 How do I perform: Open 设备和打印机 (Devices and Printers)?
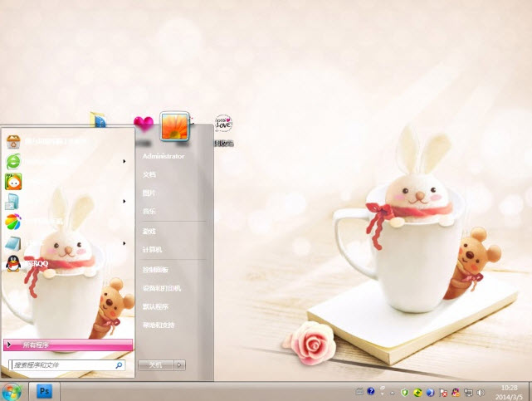point(161,288)
